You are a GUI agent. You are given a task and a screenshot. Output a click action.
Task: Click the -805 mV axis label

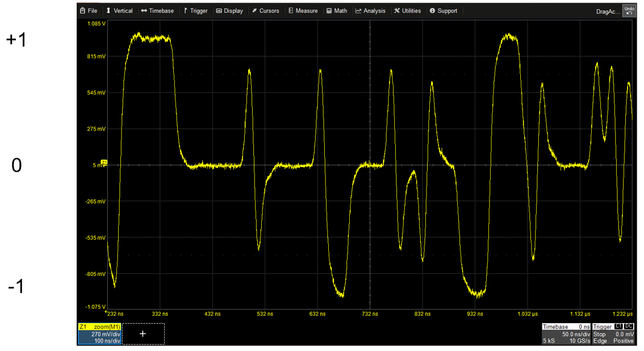[x=95, y=274]
